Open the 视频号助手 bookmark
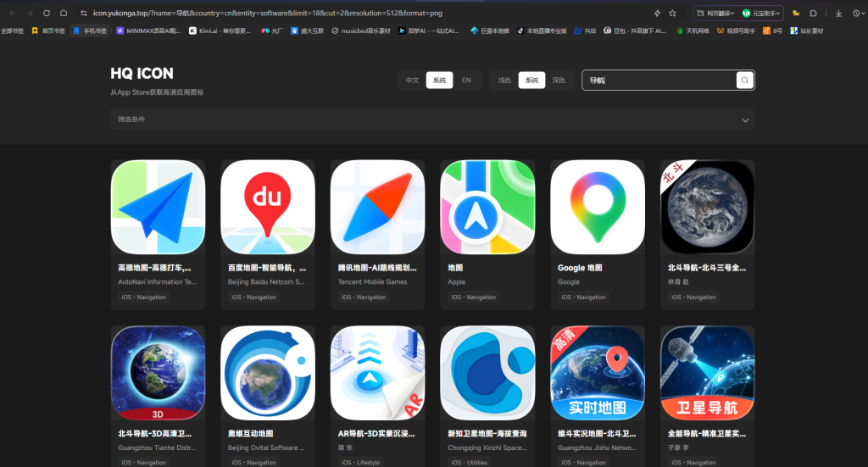 click(737, 31)
